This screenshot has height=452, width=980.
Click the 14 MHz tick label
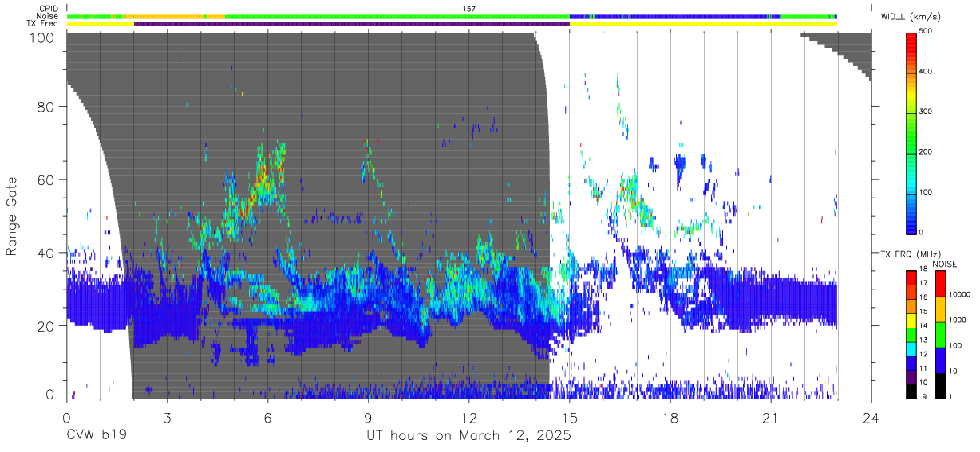(x=923, y=326)
